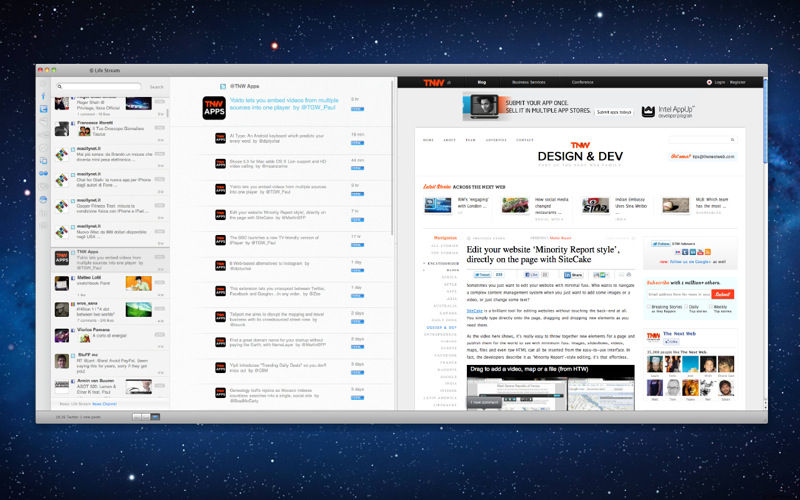
Task: Click the LinkedIn Share button on the article
Action: point(573,275)
